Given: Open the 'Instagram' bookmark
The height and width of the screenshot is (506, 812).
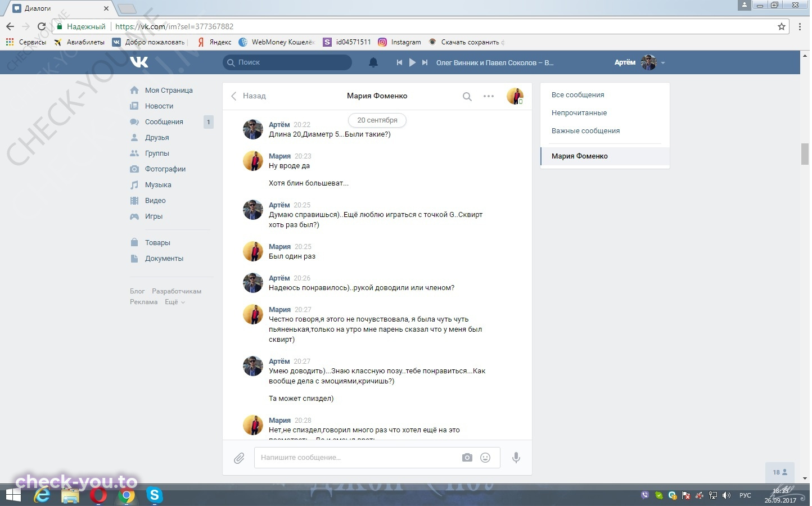Looking at the screenshot, I should 400,42.
